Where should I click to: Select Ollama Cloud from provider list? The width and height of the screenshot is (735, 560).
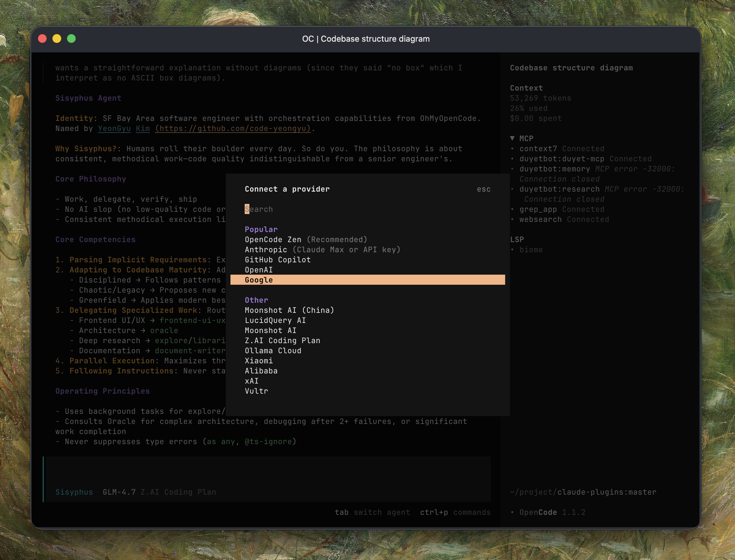pos(273,350)
